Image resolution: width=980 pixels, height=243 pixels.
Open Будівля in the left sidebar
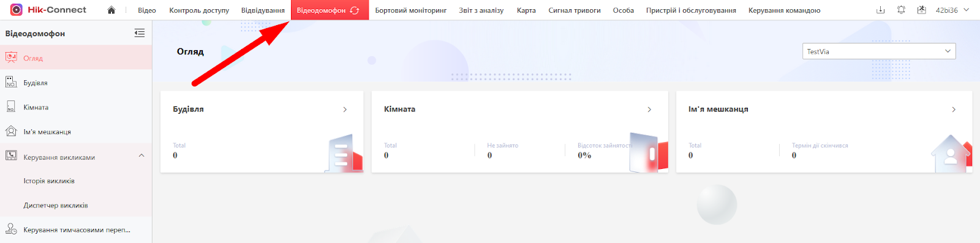(76, 83)
